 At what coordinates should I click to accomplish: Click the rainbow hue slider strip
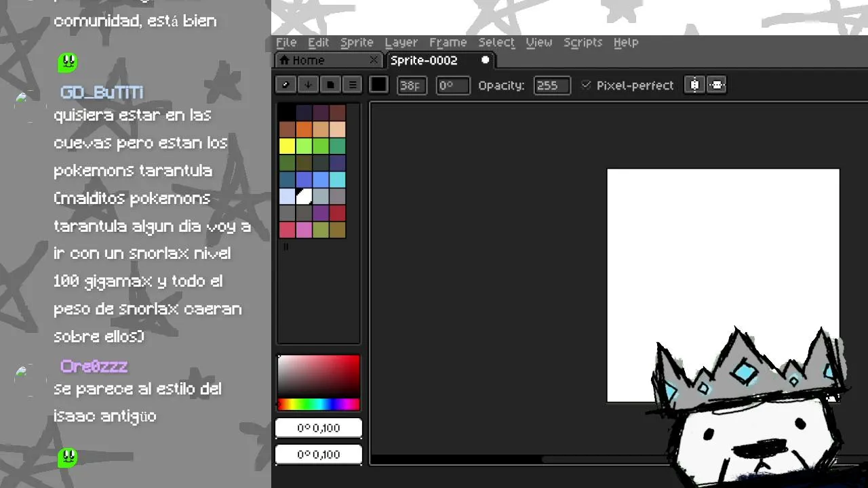(319, 405)
